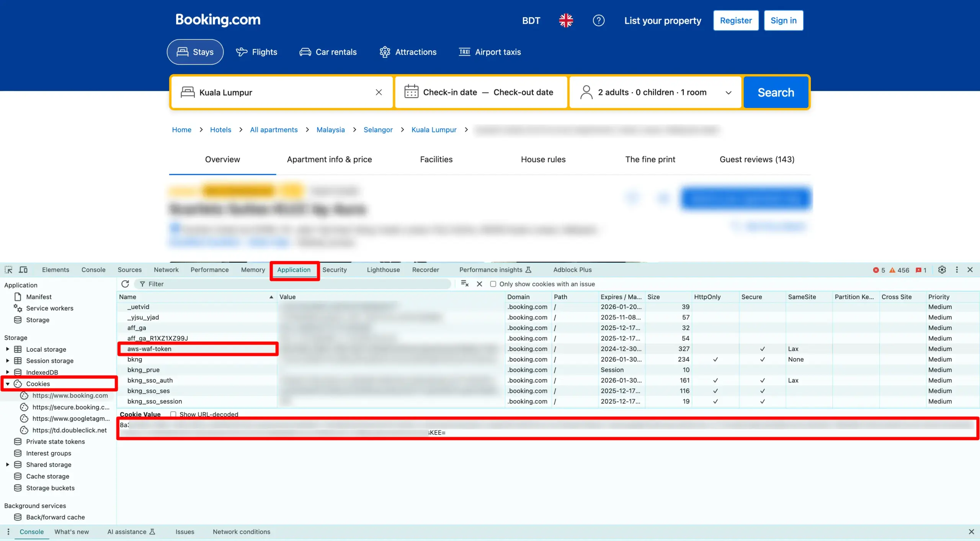
Task: Open AI assistance drawer tab
Action: [131, 531]
